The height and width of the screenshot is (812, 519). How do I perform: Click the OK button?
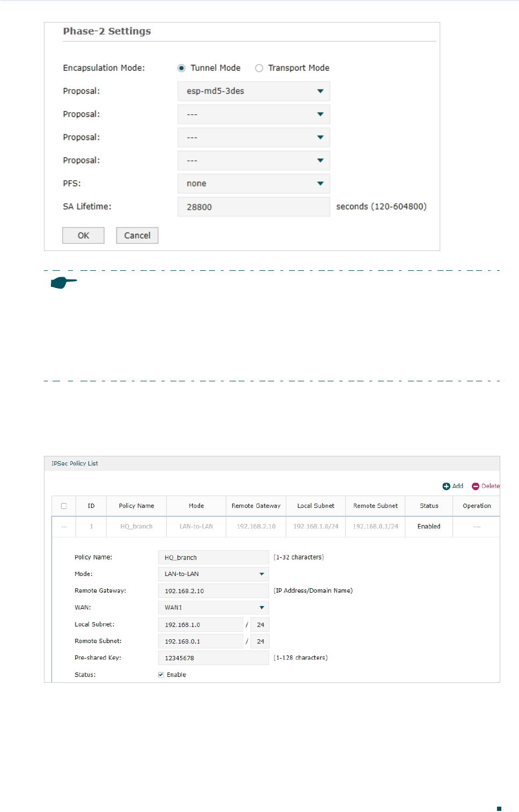click(83, 235)
